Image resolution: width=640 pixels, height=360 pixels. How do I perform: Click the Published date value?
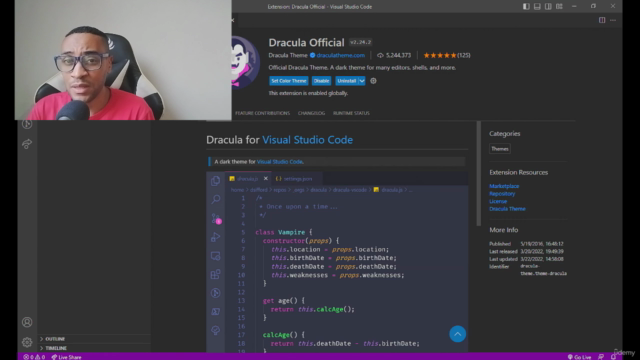click(x=542, y=244)
